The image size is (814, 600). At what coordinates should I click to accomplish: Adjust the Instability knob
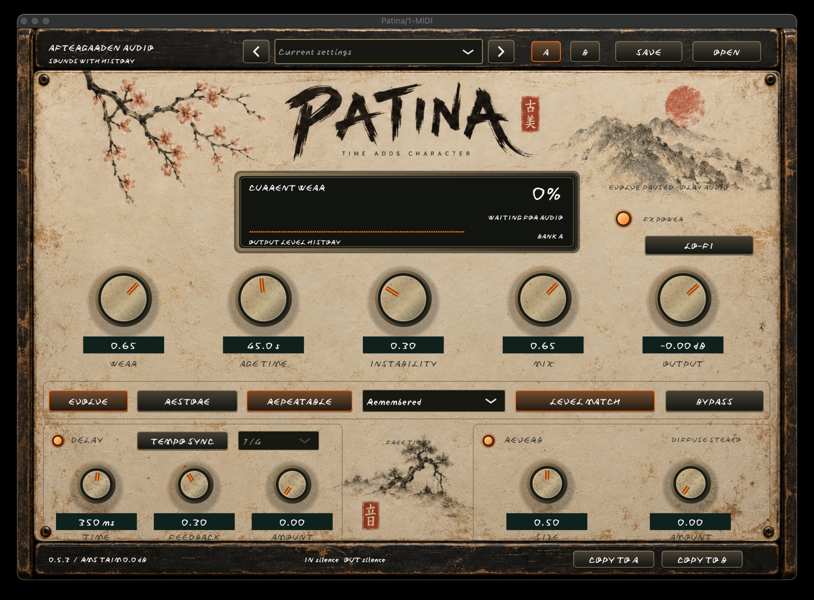pyautogui.click(x=403, y=299)
